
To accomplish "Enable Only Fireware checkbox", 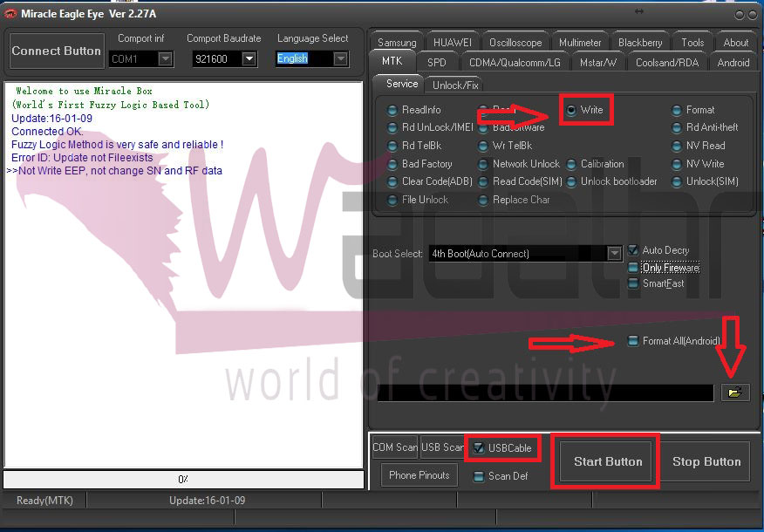I will pyautogui.click(x=633, y=268).
